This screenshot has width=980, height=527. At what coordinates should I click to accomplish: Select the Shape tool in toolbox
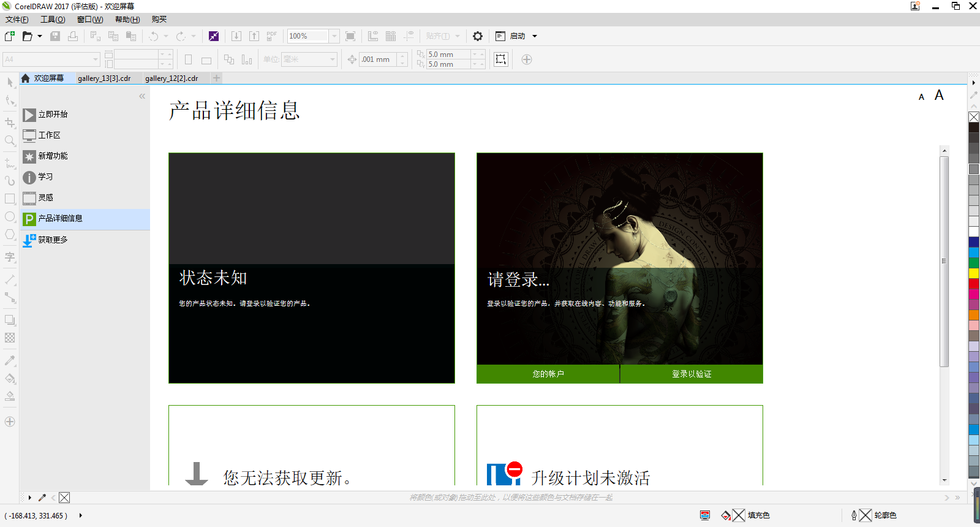(x=10, y=100)
